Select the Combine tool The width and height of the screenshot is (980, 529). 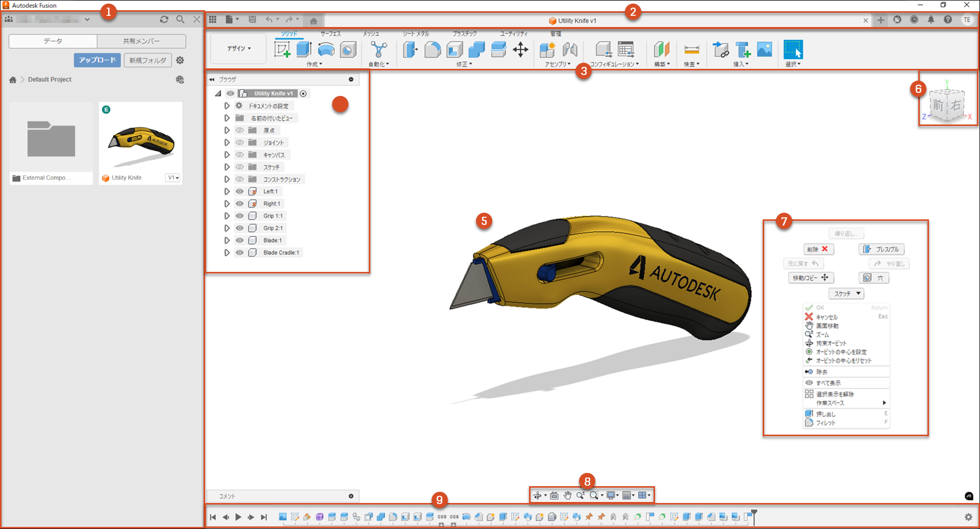[x=476, y=49]
